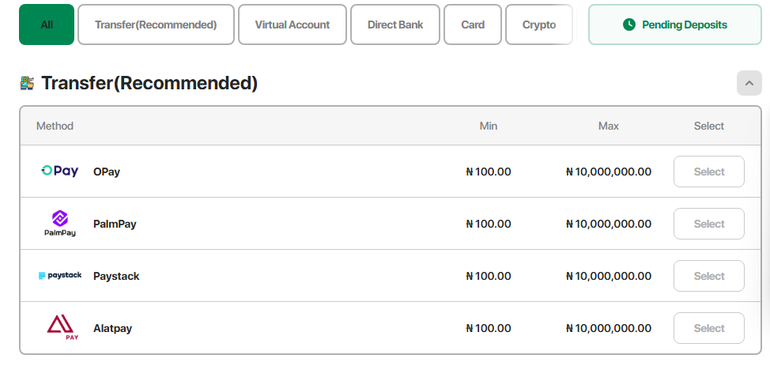Image resolution: width=770 pixels, height=366 pixels.
Task: Click the icon beside Transfer(Recommended) heading
Action: pyautogui.click(x=27, y=83)
